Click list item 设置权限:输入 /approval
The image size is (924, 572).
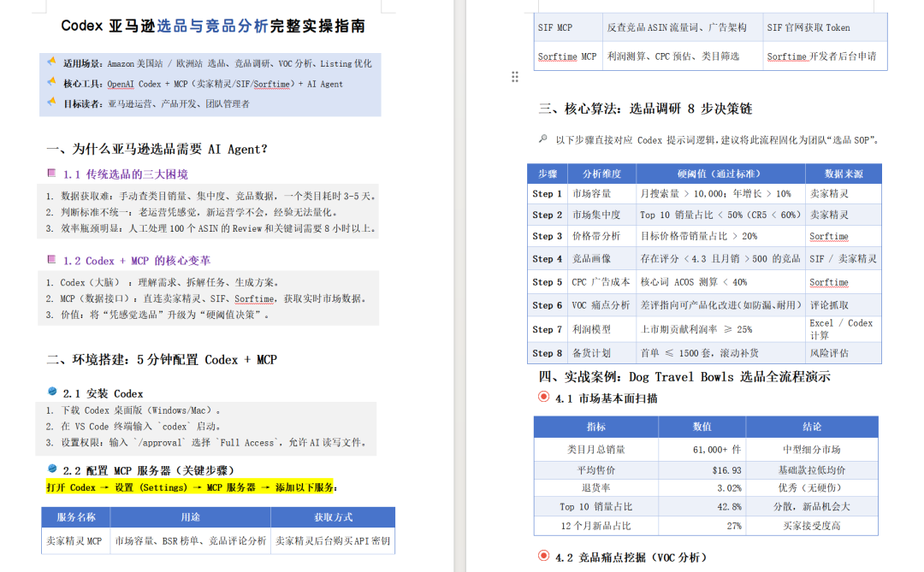[x=207, y=442]
